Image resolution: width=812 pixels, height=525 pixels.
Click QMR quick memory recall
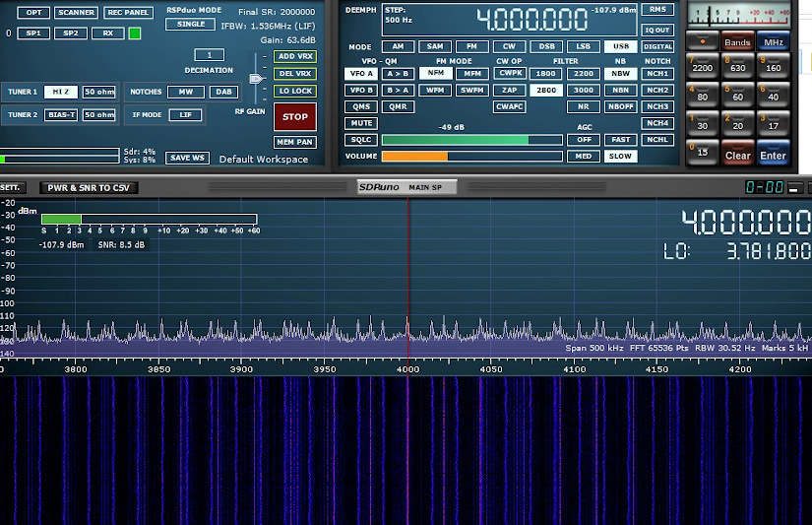(x=398, y=106)
